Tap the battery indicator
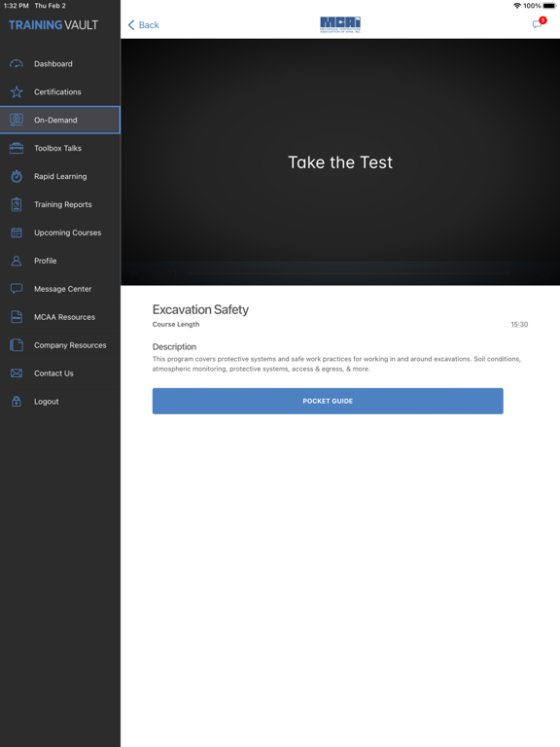Screen dimensions: 560x747 (549, 6)
